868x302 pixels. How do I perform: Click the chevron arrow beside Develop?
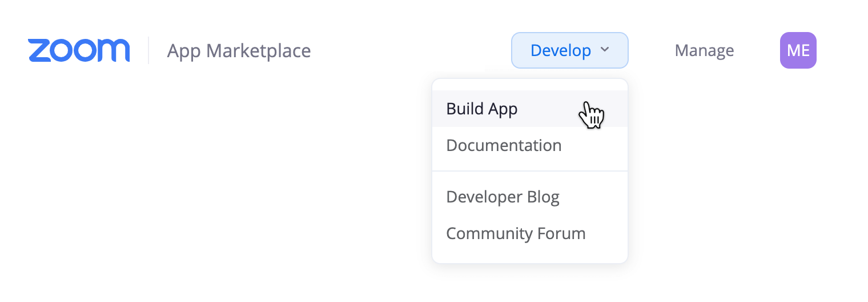coord(605,50)
